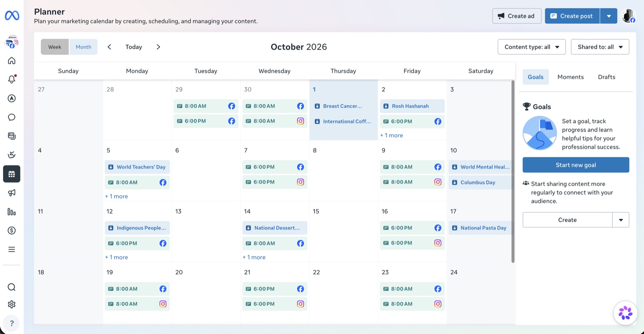Open the National Pasta Day moment

pyautogui.click(x=480, y=228)
